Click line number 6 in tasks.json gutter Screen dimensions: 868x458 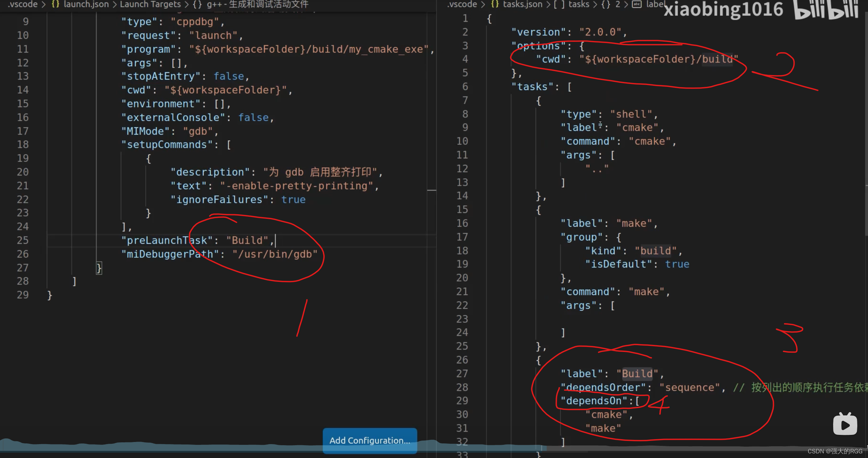click(x=465, y=86)
